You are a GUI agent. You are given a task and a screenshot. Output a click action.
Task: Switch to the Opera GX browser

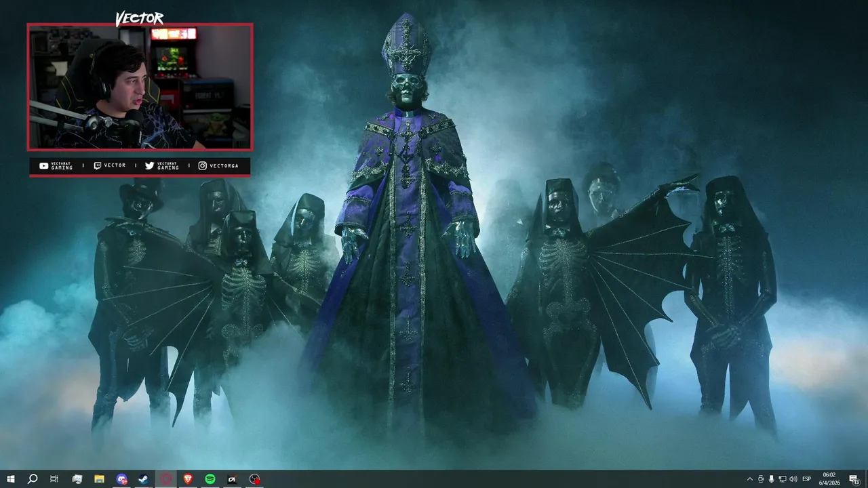pyautogui.click(x=165, y=479)
